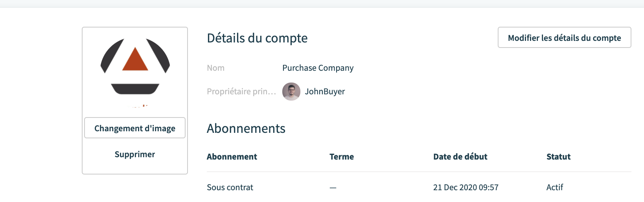The width and height of the screenshot is (644, 202).
Task: Open Modifier les détails du compte
Action: pyautogui.click(x=564, y=38)
